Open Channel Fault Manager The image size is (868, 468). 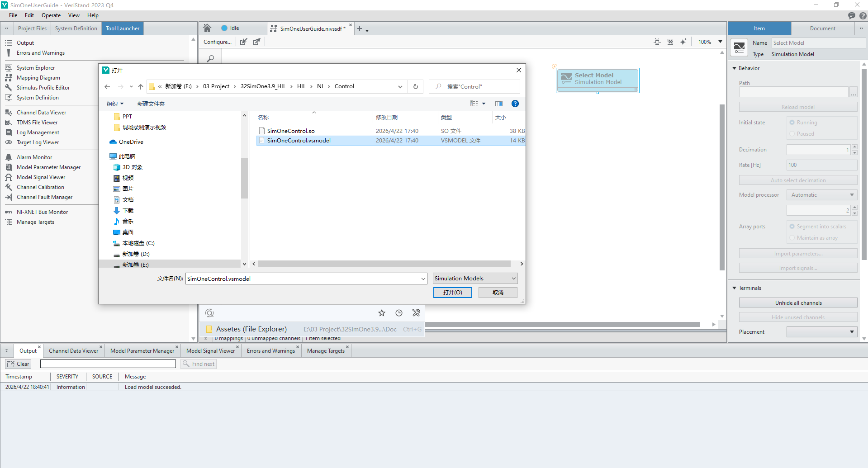pyautogui.click(x=44, y=197)
